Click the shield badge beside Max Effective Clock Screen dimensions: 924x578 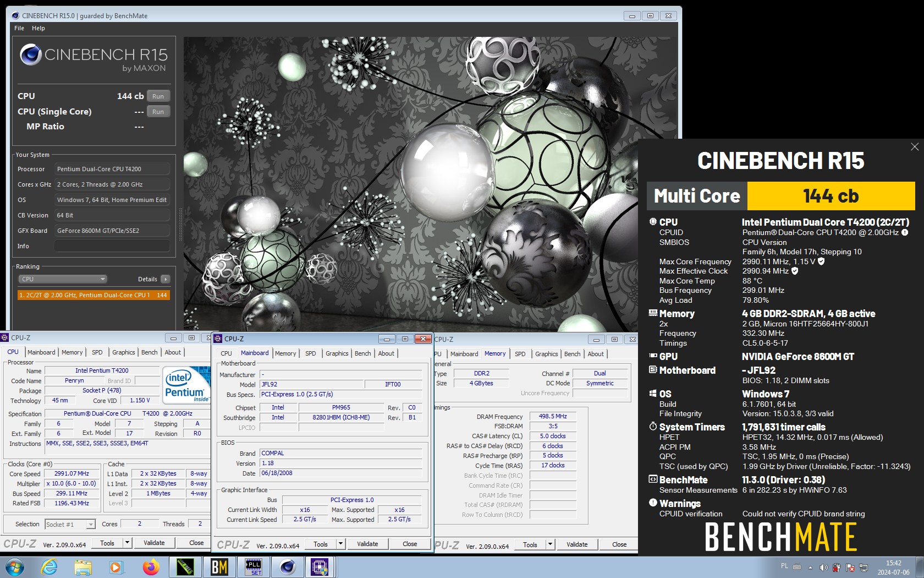coord(795,271)
